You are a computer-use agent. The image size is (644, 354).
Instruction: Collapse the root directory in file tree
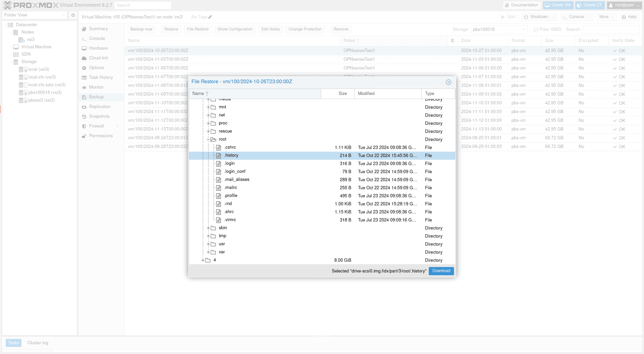[208, 139]
